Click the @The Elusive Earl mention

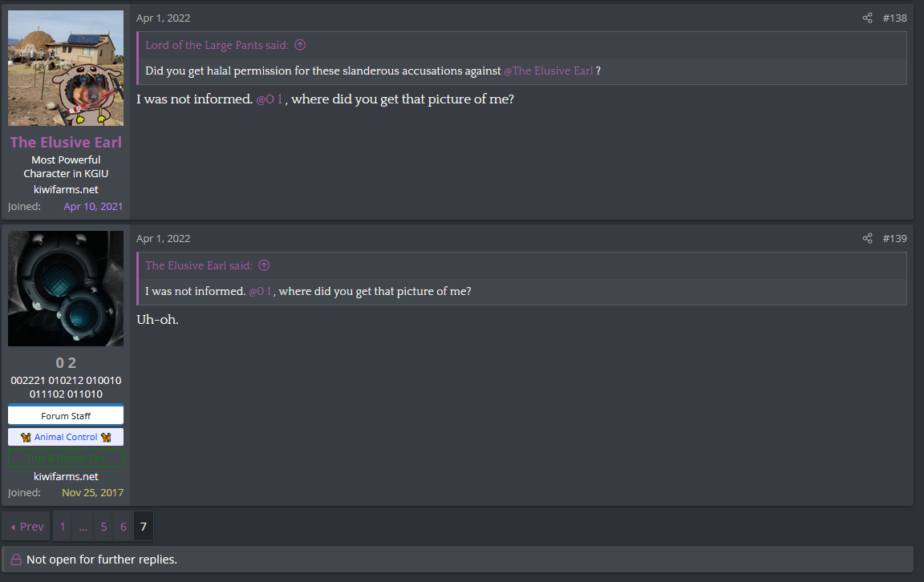549,71
